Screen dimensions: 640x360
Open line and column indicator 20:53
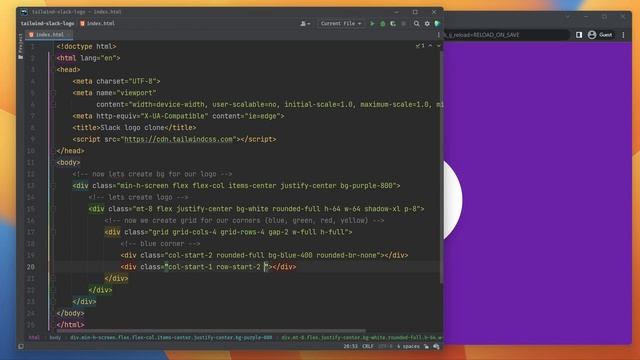tap(350, 346)
